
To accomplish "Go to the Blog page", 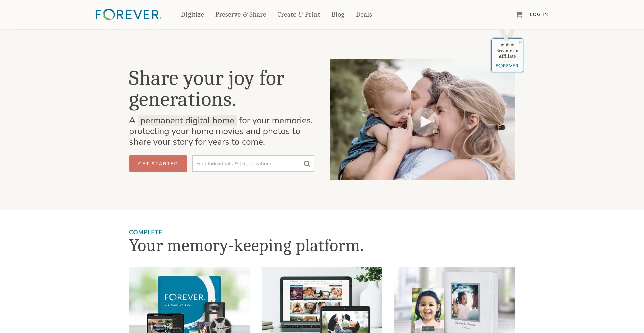I will pos(338,14).
